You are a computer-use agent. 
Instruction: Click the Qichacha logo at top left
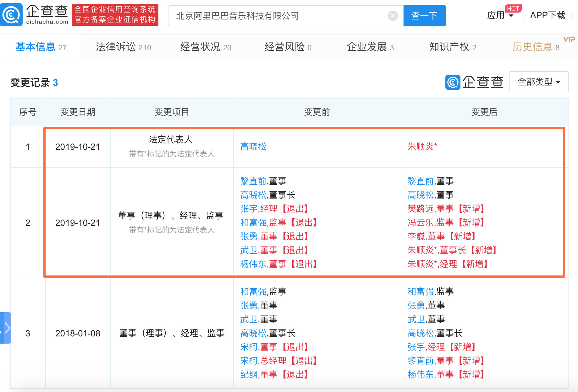click(x=35, y=14)
